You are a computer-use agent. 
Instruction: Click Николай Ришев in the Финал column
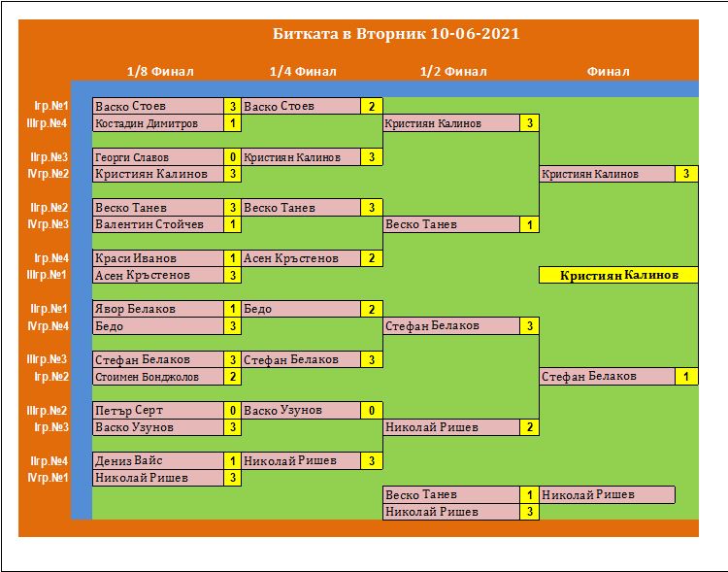tap(607, 495)
